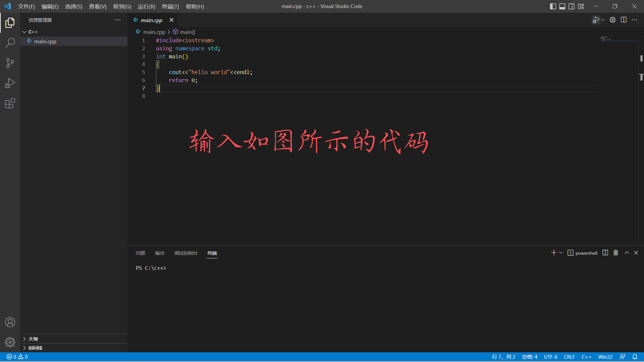
Task: Switch to the 问题 panel tab
Action: click(141, 253)
